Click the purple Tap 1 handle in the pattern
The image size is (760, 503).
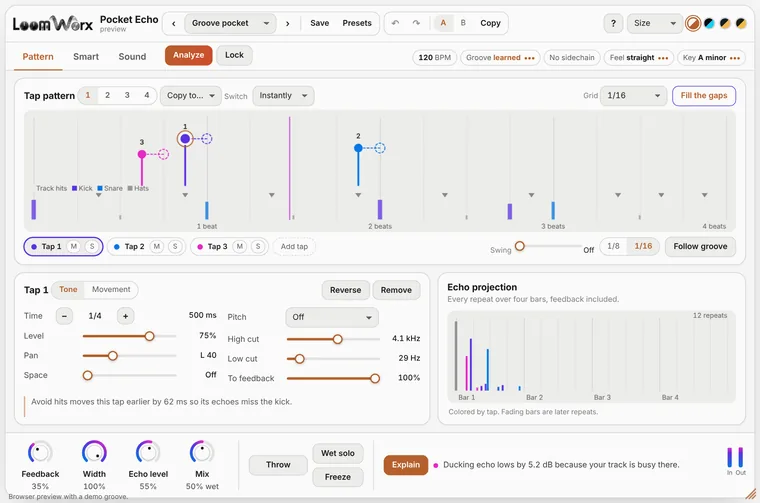pyautogui.click(x=185, y=139)
